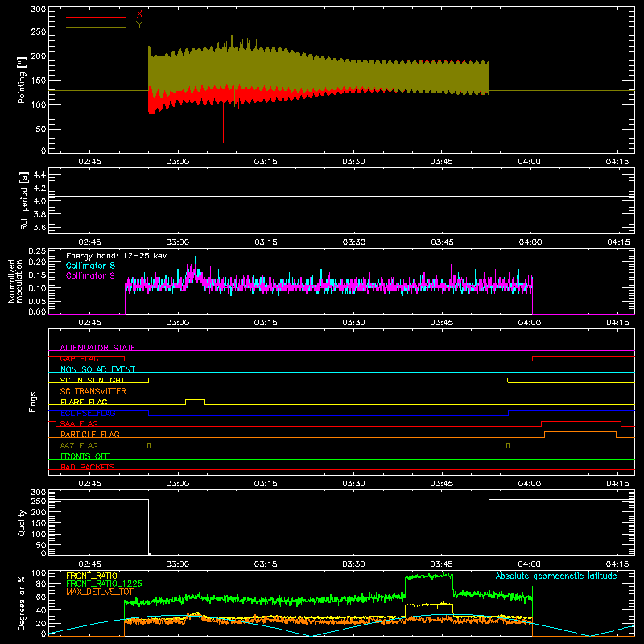Click the 40 tick on Degrees or % axis

click(42, 610)
